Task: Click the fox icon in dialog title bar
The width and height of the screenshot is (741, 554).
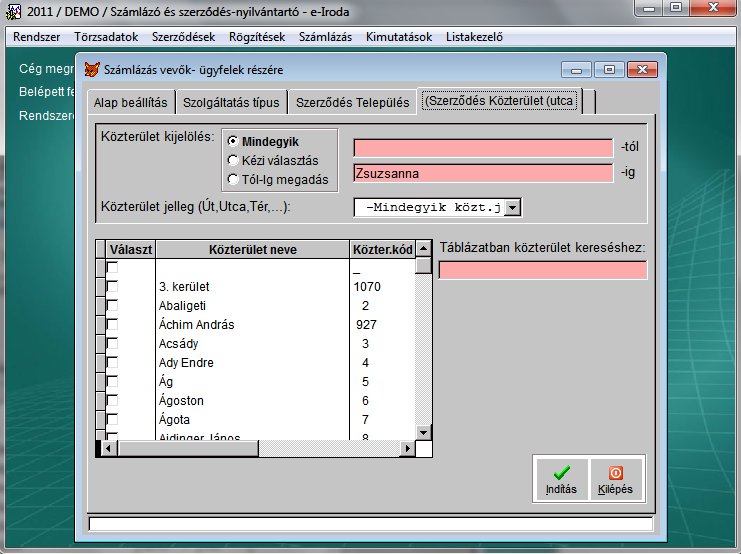Action: [x=91, y=70]
